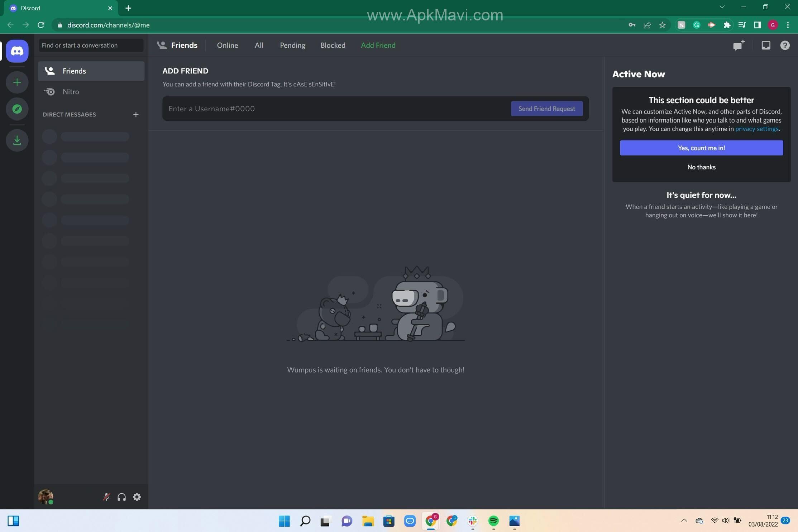
Task: Open the privacy settings link
Action: point(757,129)
